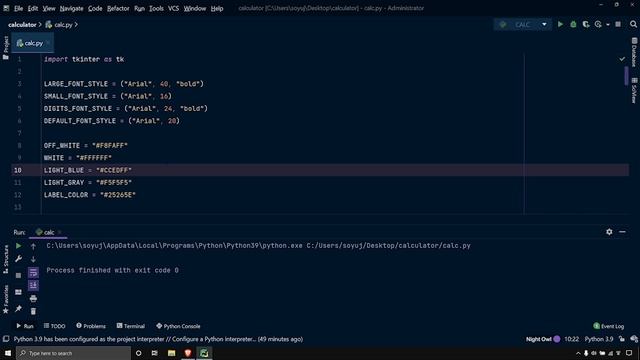Open the Night Owl theme widget
Image resolution: width=640 pixels, height=360 pixels.
pyautogui.click(x=543, y=339)
